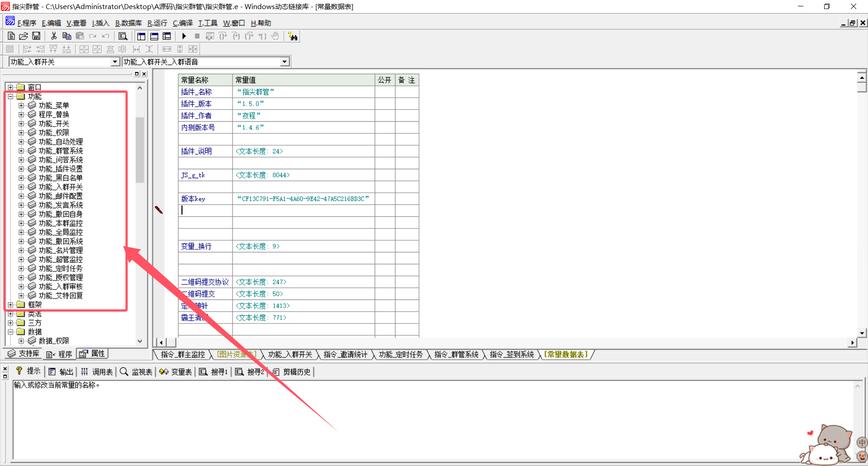Toggle the bottom status panel layout button
The width and height of the screenshot is (868, 466).
click(154, 36)
